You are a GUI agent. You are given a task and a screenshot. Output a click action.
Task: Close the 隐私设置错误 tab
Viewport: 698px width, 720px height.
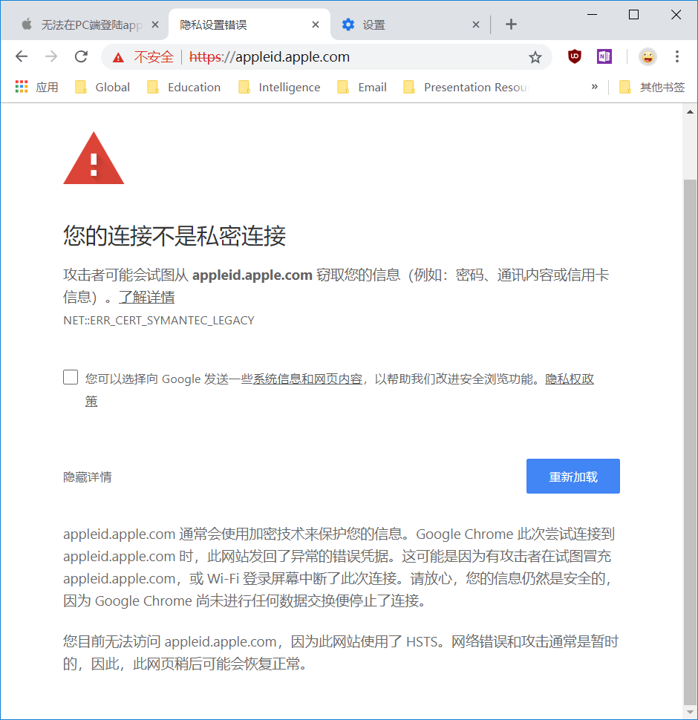coord(315,25)
